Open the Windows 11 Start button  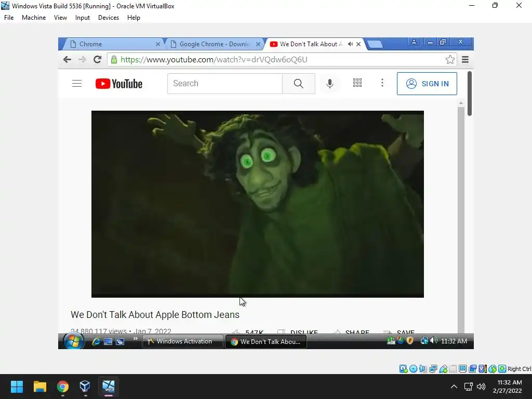[x=17, y=387]
